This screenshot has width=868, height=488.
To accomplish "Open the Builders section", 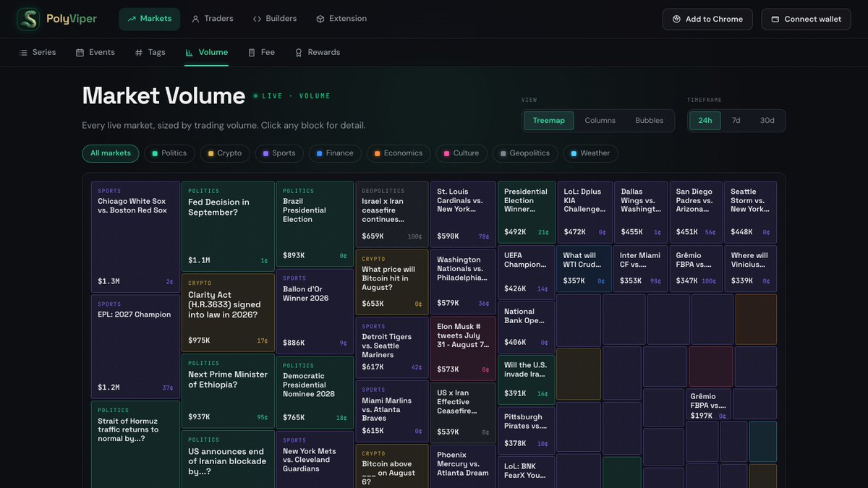I will click(274, 19).
